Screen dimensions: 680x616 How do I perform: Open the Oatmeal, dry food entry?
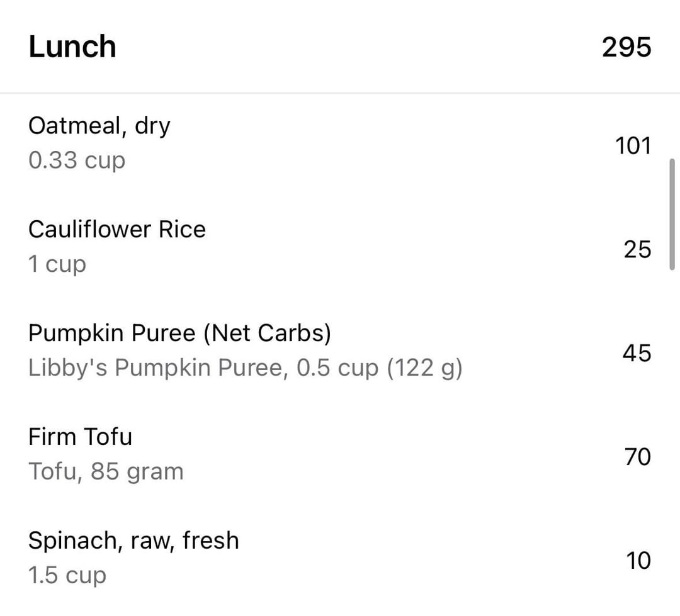click(x=99, y=126)
